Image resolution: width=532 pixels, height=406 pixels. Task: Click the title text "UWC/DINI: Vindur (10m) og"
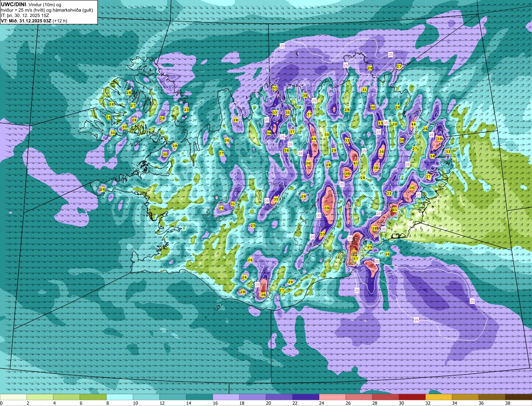tap(31, 4)
